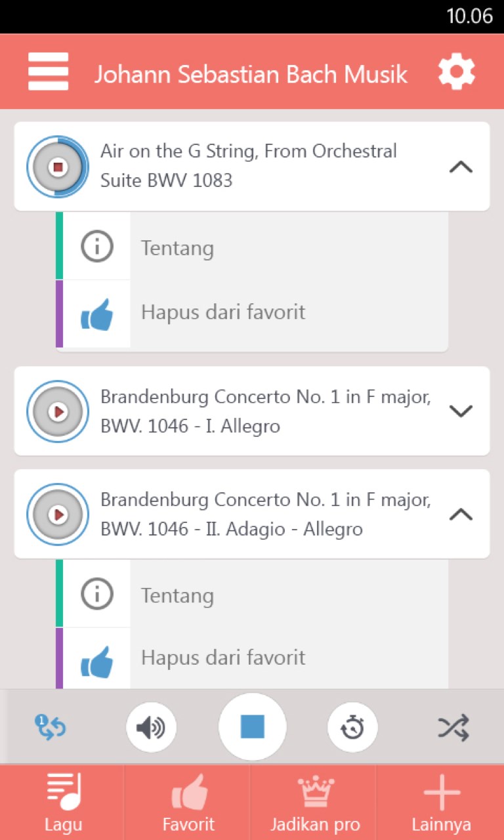Open the Lainnya tab

pyautogui.click(x=441, y=803)
